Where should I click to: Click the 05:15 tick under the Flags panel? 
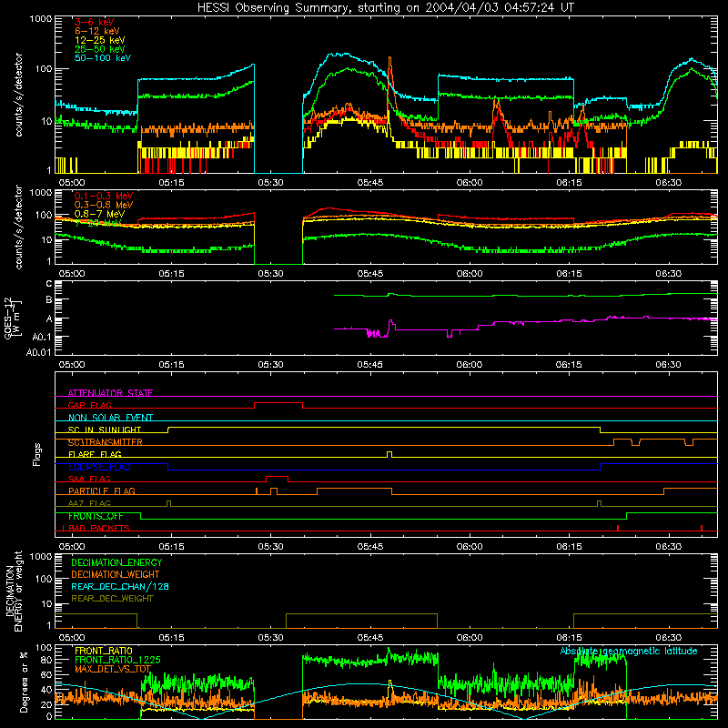[x=171, y=547]
